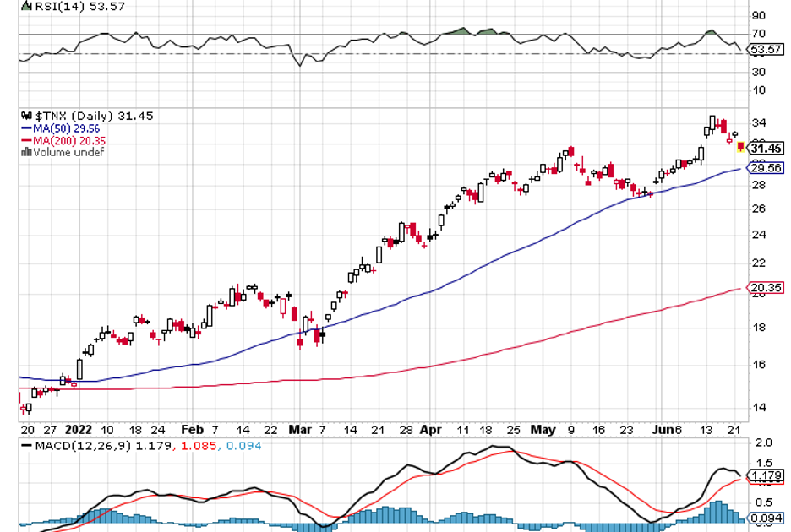The width and height of the screenshot is (791, 532).
Task: Click the MA(200) 20.35 legend text
Action: pos(70,140)
